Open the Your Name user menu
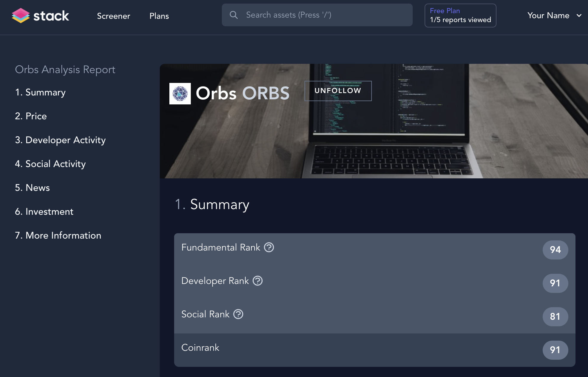This screenshot has width=588, height=377. coord(548,16)
